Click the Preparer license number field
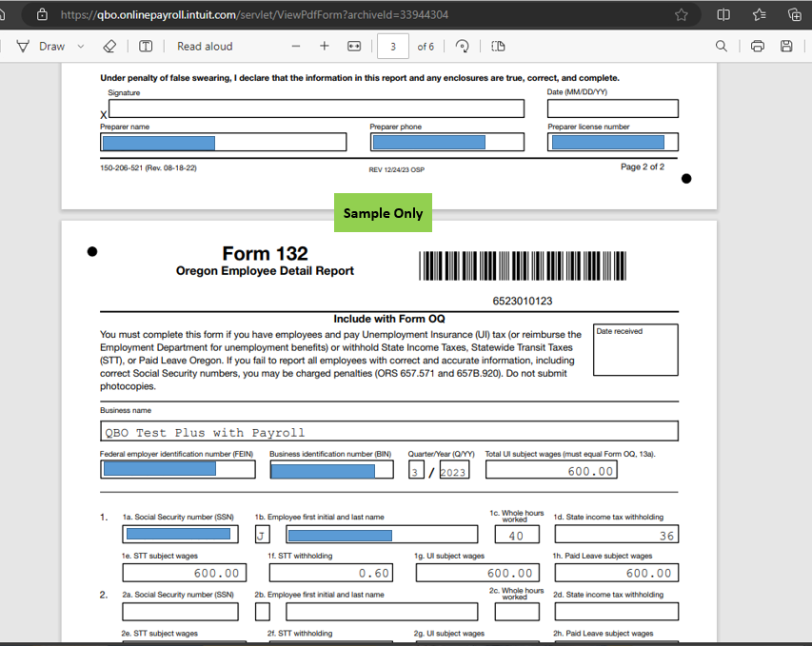 tap(613, 143)
